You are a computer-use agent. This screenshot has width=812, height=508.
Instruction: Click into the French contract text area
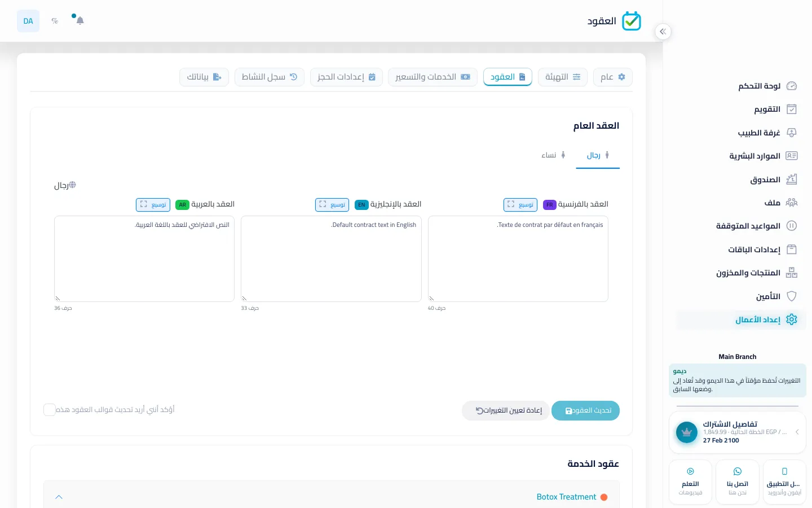pos(518,259)
